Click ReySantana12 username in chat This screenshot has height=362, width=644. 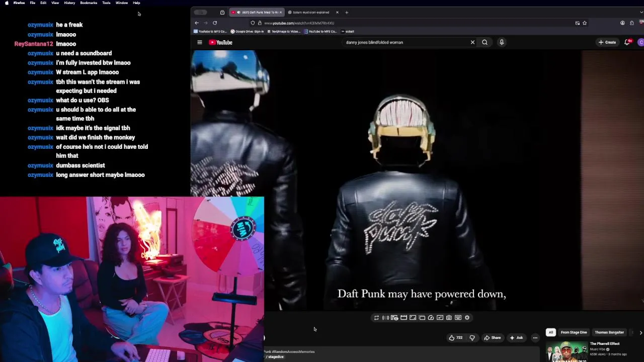click(x=34, y=44)
